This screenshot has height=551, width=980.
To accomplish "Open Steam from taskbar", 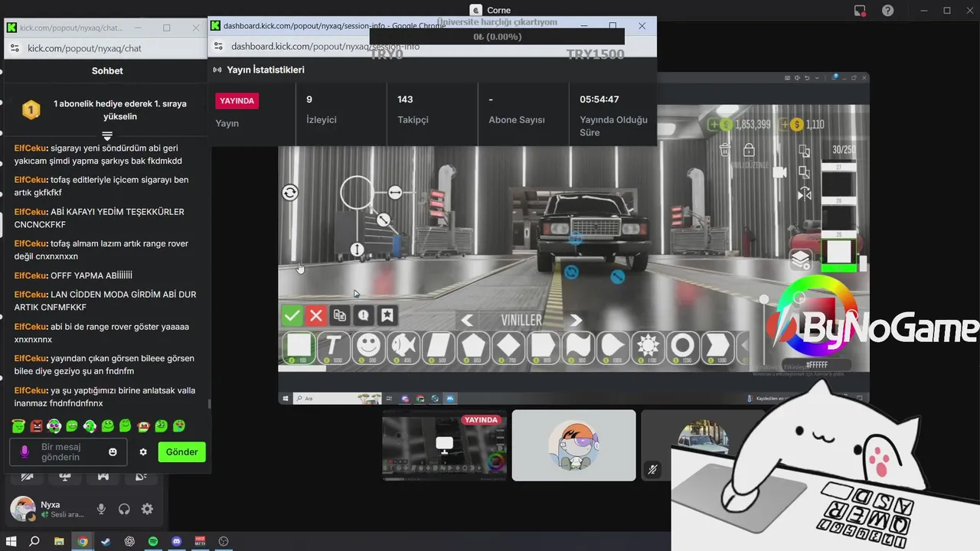I will (x=106, y=541).
